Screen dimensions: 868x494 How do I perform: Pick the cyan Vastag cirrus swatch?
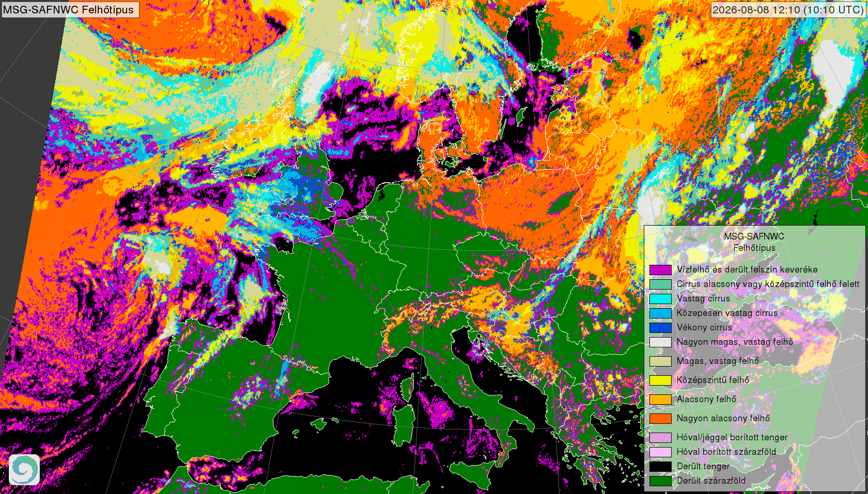660,298
